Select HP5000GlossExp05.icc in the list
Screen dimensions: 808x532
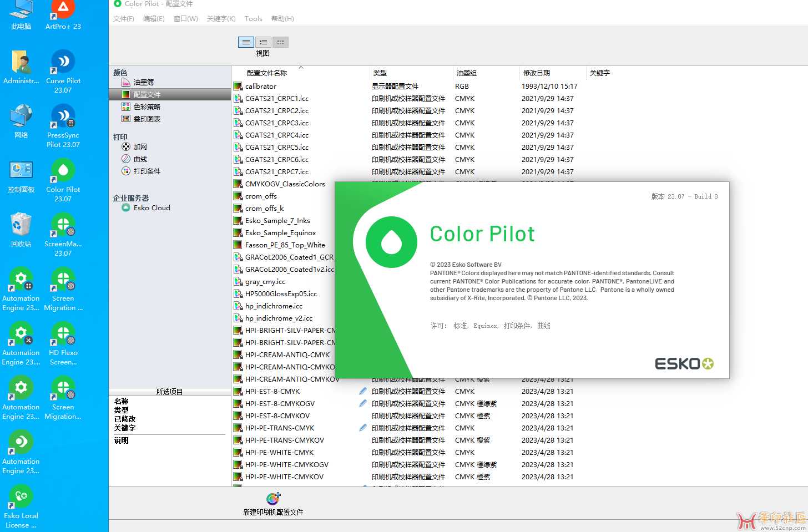(x=281, y=293)
